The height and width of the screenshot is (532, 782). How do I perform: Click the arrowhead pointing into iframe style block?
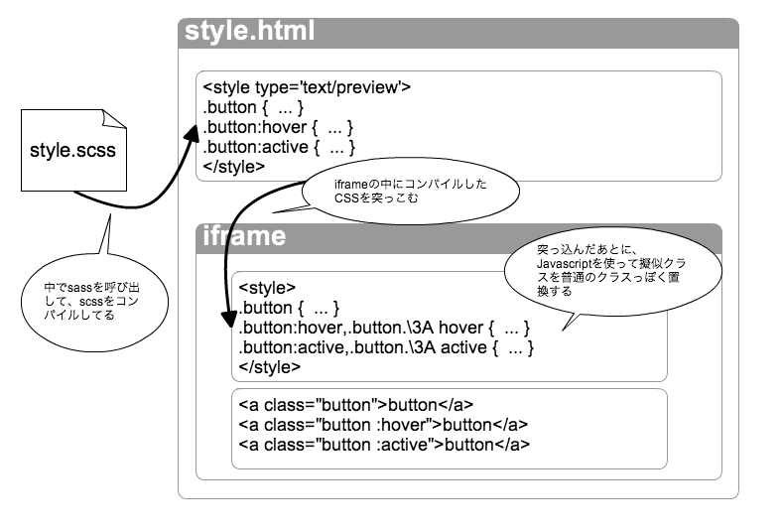(229, 319)
